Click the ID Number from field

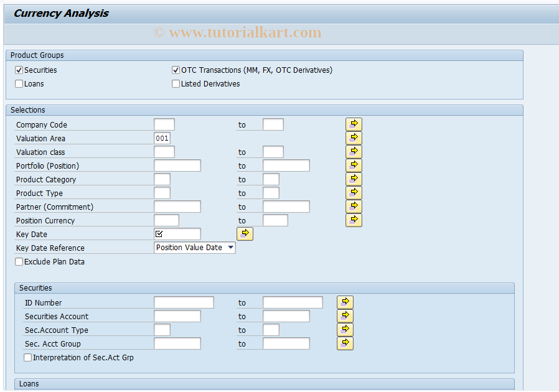184,302
